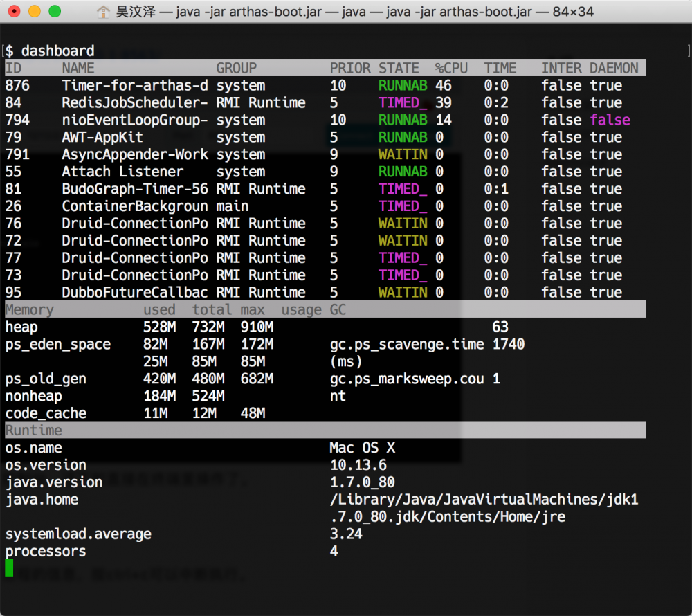Click CPU value 39 for RedisJobScheduler
Screen dimensions: 692x616
444,102
